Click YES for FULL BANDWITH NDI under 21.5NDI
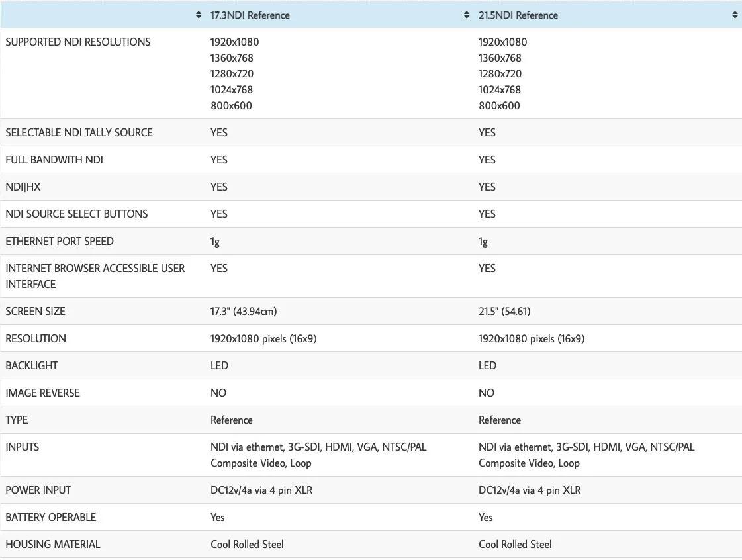Viewport: 742px width, 560px height. 487,160
